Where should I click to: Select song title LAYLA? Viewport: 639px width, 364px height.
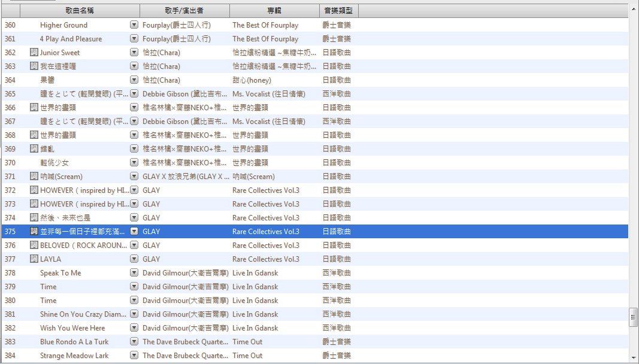click(x=50, y=259)
